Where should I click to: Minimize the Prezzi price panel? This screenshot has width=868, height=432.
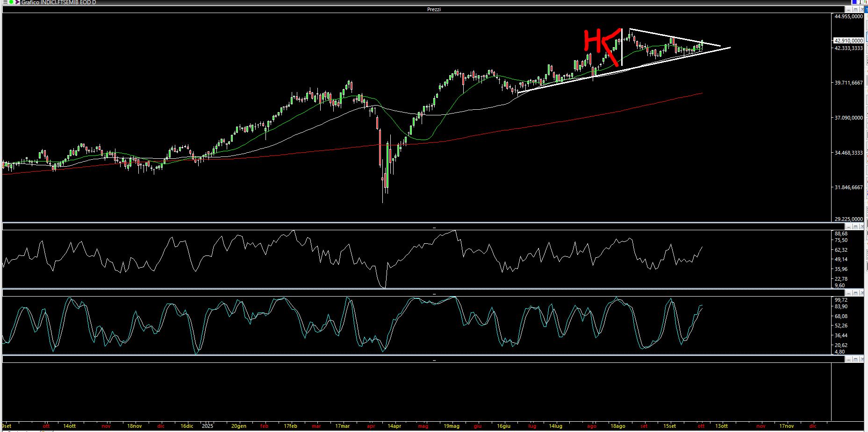point(848,9)
